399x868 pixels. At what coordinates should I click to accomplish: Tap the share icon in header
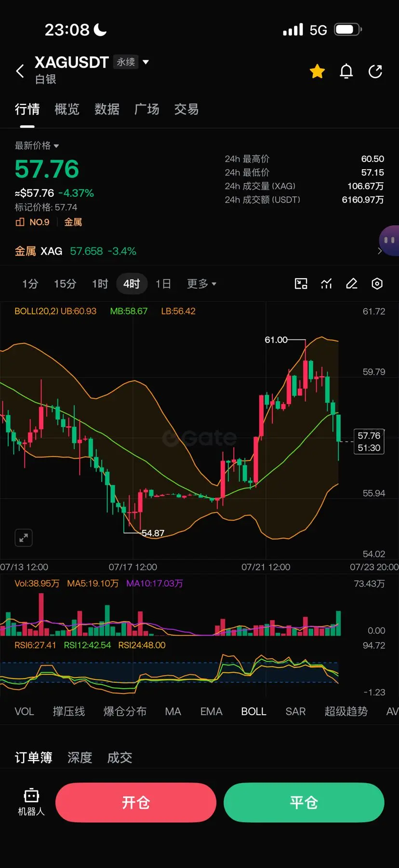pos(375,71)
